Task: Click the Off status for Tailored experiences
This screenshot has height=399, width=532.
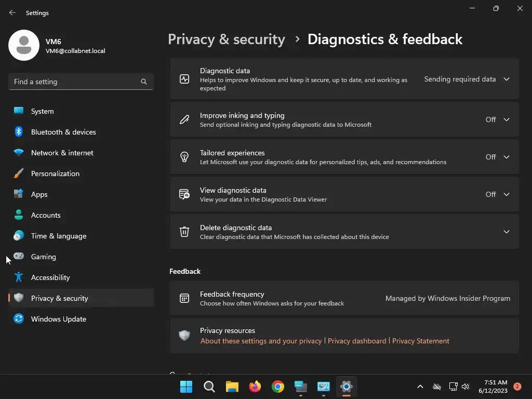Action: click(490, 157)
